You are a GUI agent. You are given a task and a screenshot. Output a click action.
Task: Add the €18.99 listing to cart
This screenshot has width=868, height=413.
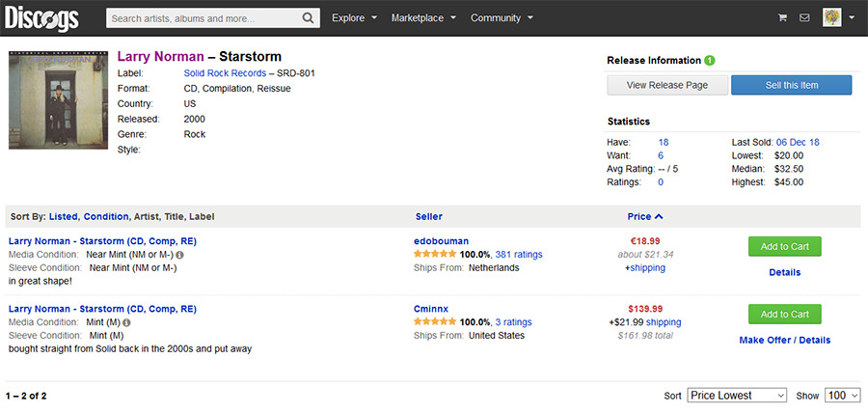pyautogui.click(x=784, y=246)
